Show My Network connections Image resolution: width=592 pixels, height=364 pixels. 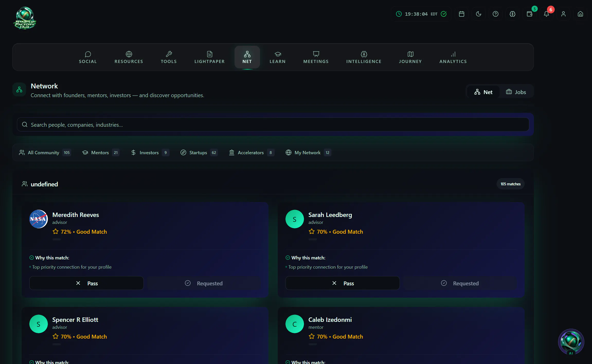(x=308, y=153)
